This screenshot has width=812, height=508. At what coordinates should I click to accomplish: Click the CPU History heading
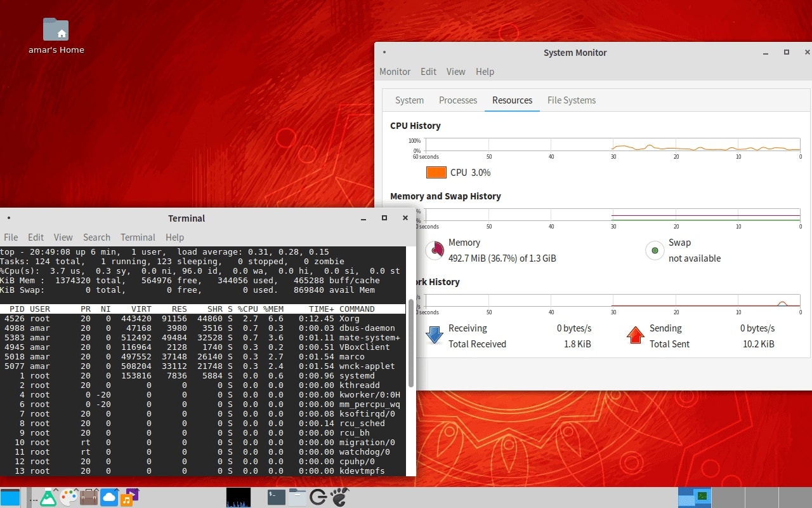(416, 126)
